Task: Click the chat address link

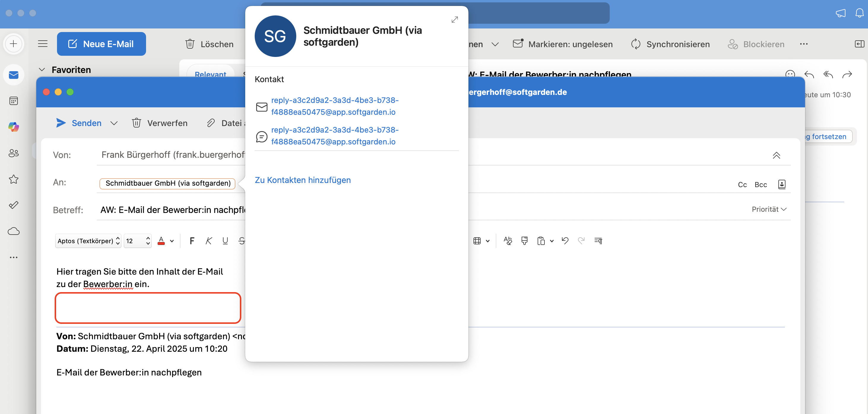Action: 335,136
